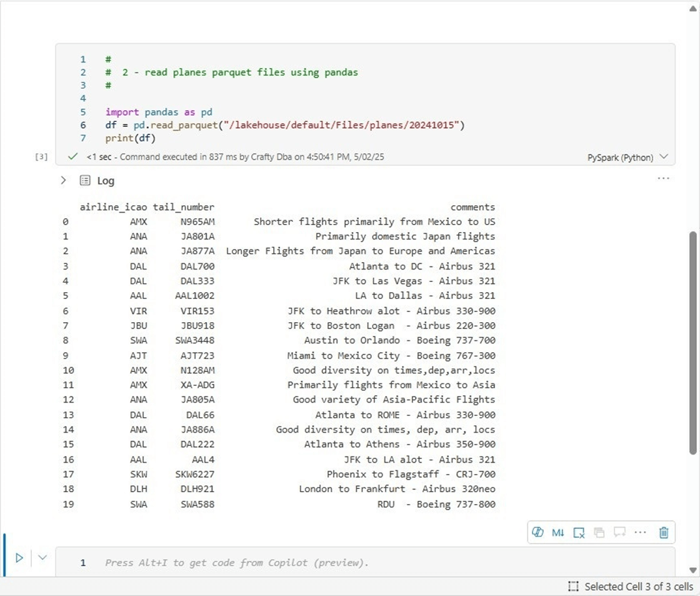Click the lock cell icon in toolbar

[599, 532]
